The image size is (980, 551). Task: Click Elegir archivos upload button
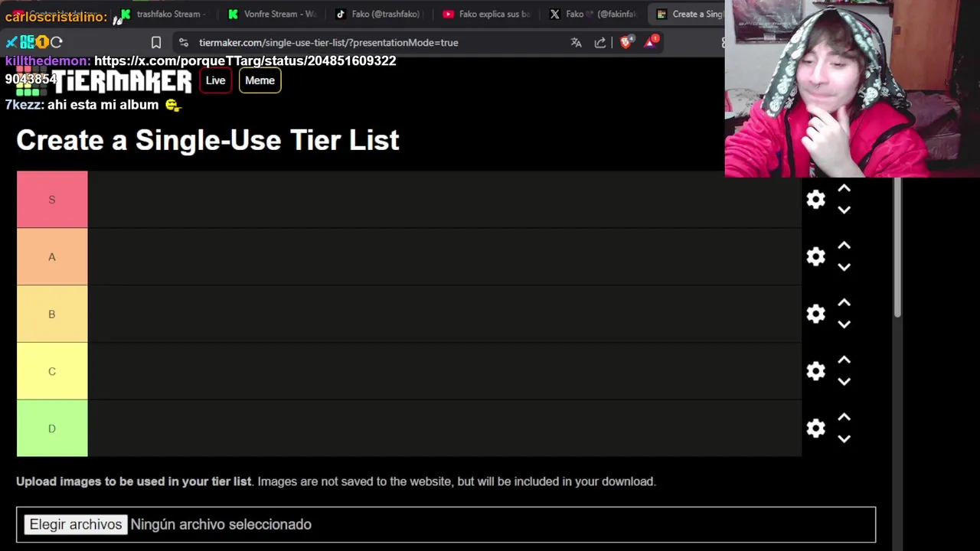click(76, 524)
